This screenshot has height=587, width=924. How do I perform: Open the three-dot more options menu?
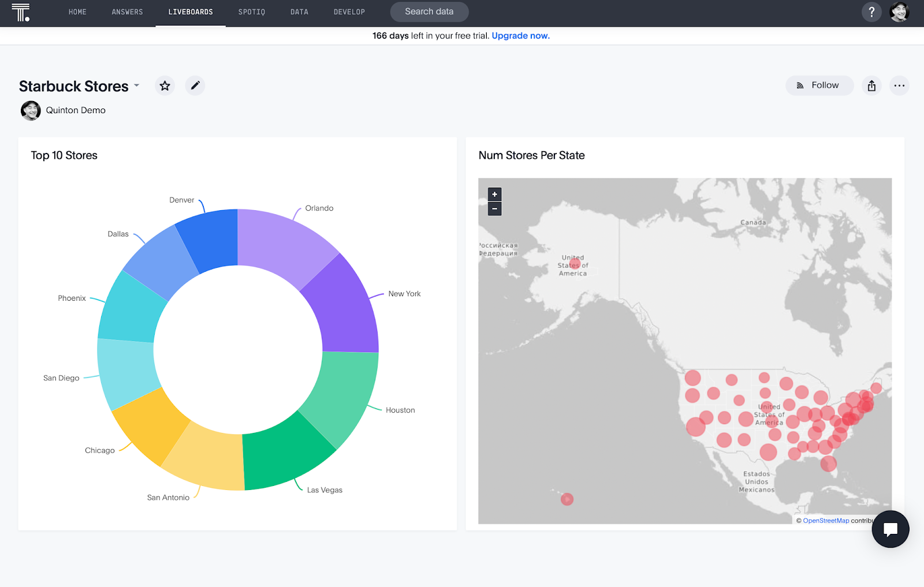[899, 86]
